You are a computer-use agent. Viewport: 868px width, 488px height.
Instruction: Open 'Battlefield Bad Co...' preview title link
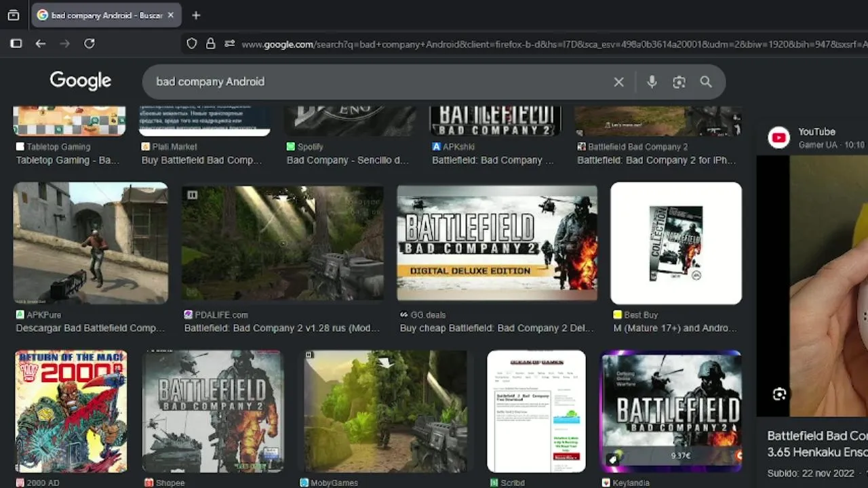(x=817, y=444)
